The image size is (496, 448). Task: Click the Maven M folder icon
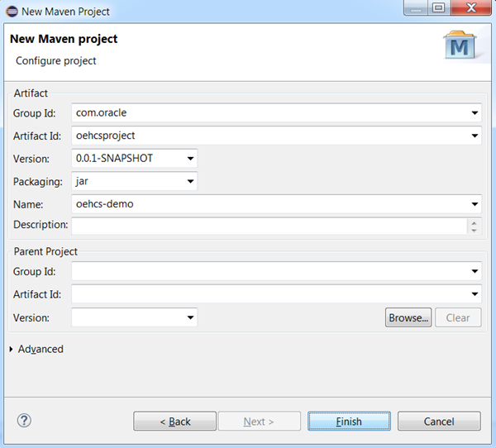460,45
